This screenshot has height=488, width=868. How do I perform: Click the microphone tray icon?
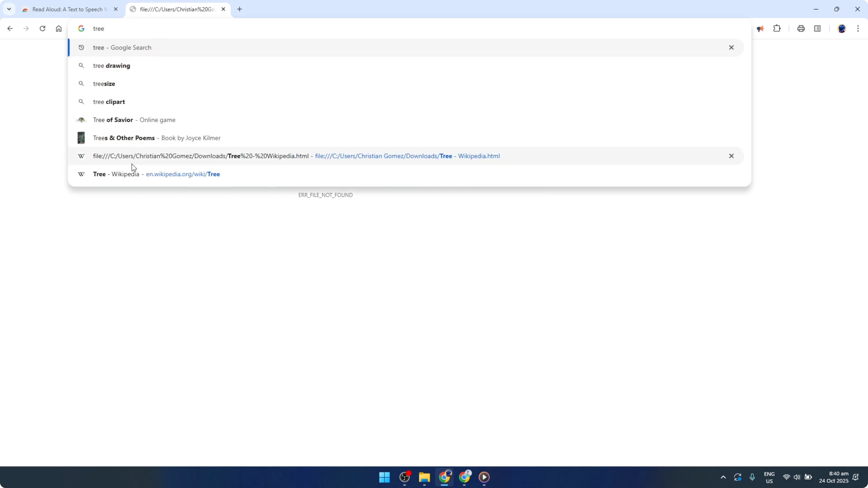pyautogui.click(x=752, y=477)
